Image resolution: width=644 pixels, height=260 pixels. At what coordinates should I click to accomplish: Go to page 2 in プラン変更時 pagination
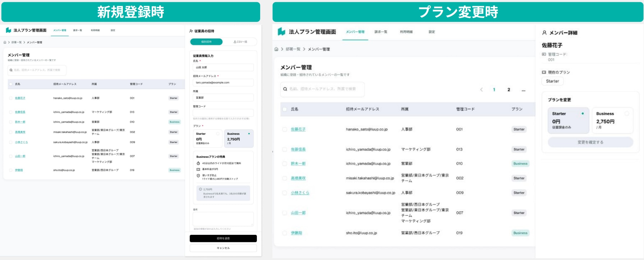coord(509,90)
